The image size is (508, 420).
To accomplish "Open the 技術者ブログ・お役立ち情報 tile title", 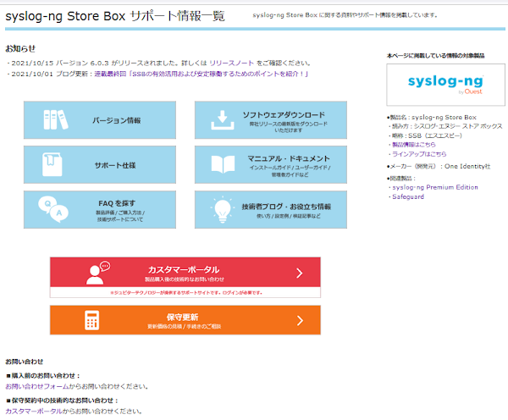I will pyautogui.click(x=286, y=207).
